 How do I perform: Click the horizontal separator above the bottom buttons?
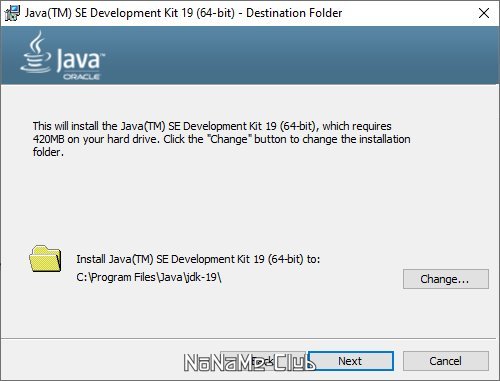click(250, 339)
